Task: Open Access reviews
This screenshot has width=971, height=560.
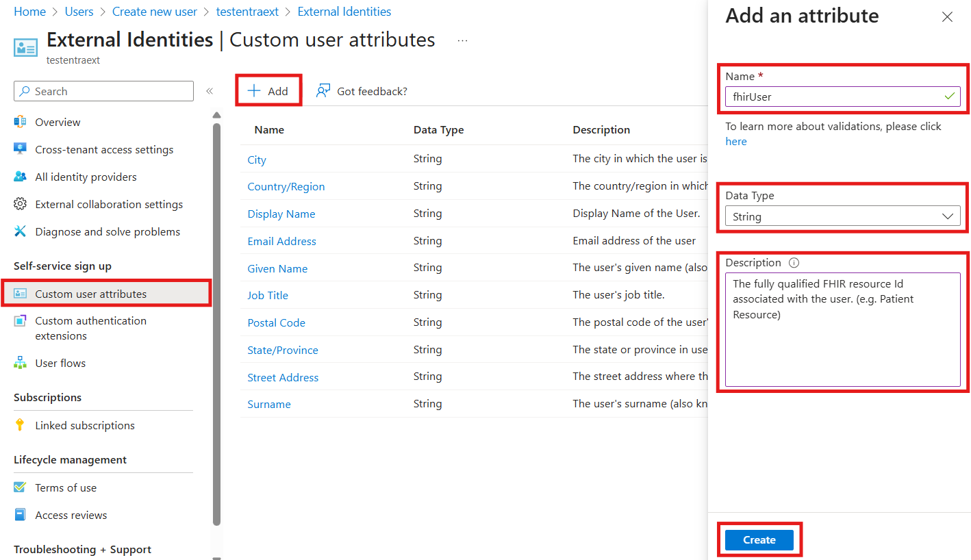Action: [x=71, y=514]
